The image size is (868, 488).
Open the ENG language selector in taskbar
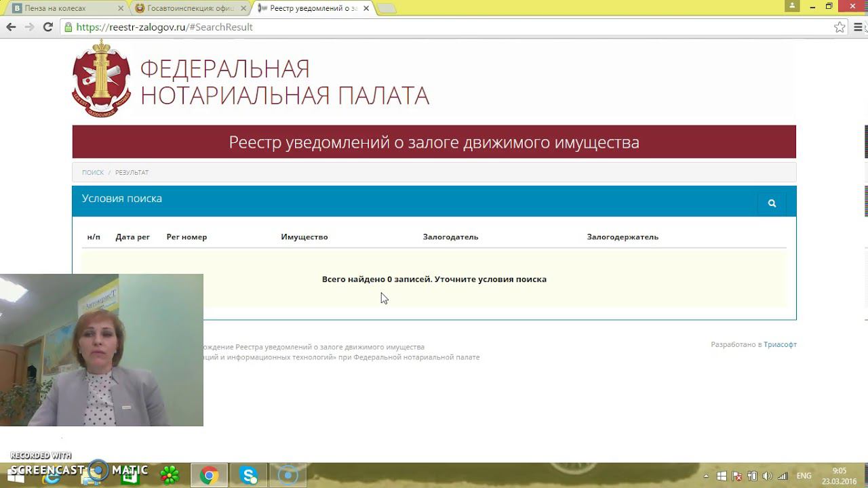tap(804, 476)
